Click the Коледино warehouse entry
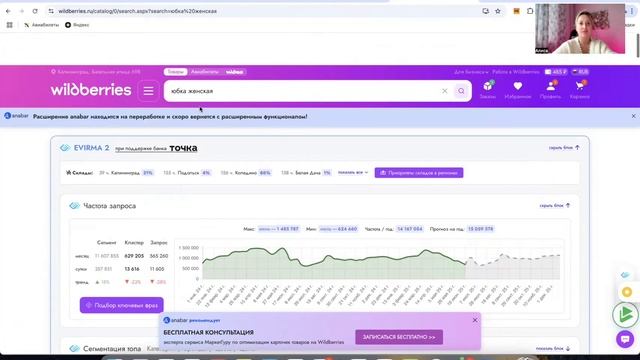The height and width of the screenshot is (360, 640). click(x=246, y=173)
